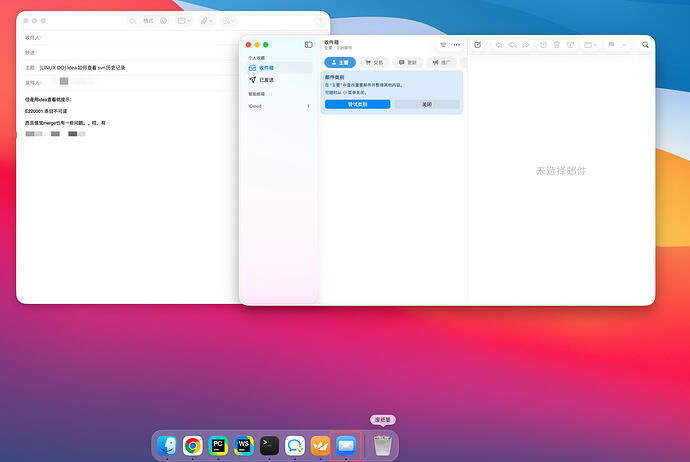Open the emoji picker in the compose toolbar
Screen dimensions: 690x462
click(164, 21)
